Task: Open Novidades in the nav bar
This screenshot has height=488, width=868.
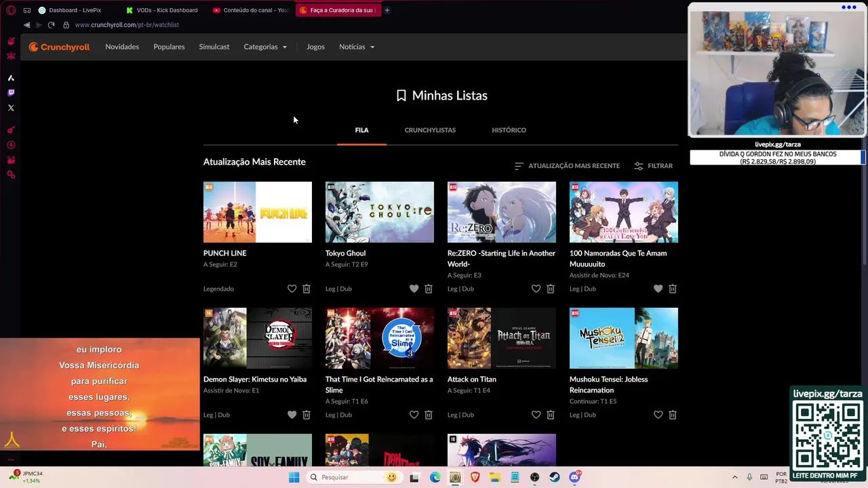Action: pyautogui.click(x=122, y=47)
